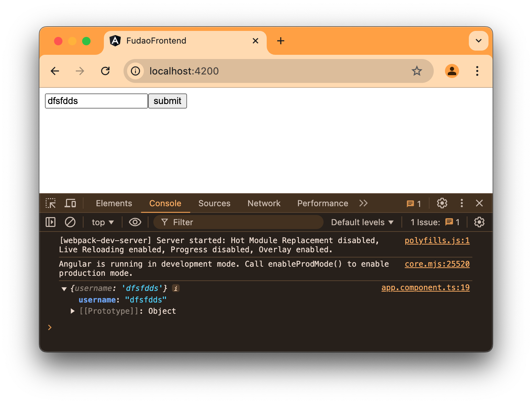Expand the Prototype property
Image resolution: width=532 pixels, height=404 pixels.
click(x=73, y=311)
